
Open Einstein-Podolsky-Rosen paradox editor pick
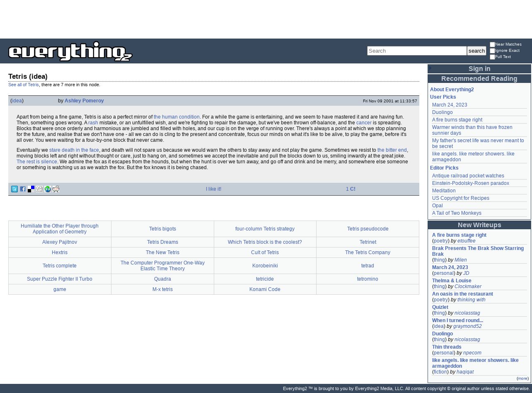471,183
